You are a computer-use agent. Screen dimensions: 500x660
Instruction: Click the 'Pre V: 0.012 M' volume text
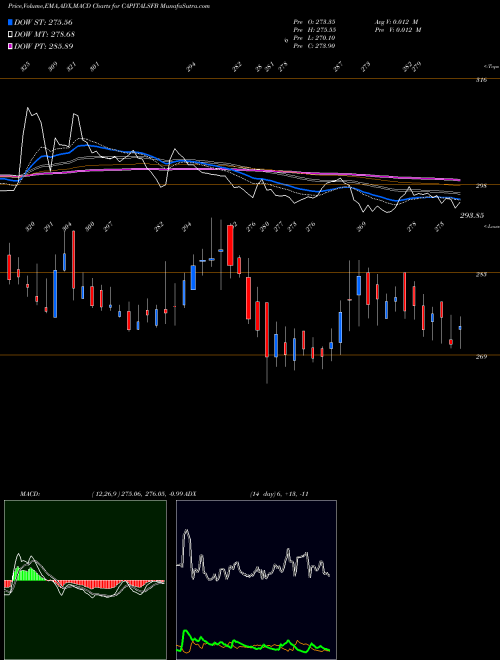[x=398, y=30]
